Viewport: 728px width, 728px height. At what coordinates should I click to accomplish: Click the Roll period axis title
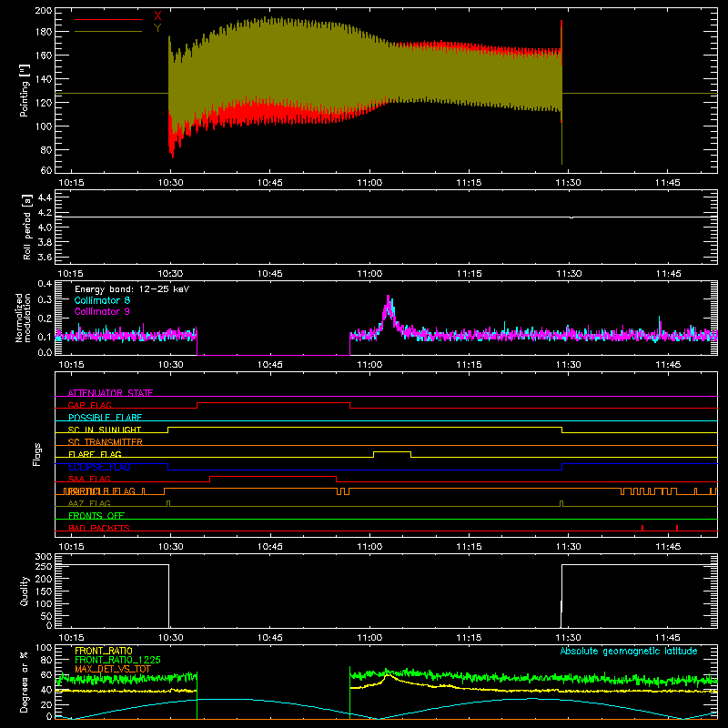(x=27, y=227)
